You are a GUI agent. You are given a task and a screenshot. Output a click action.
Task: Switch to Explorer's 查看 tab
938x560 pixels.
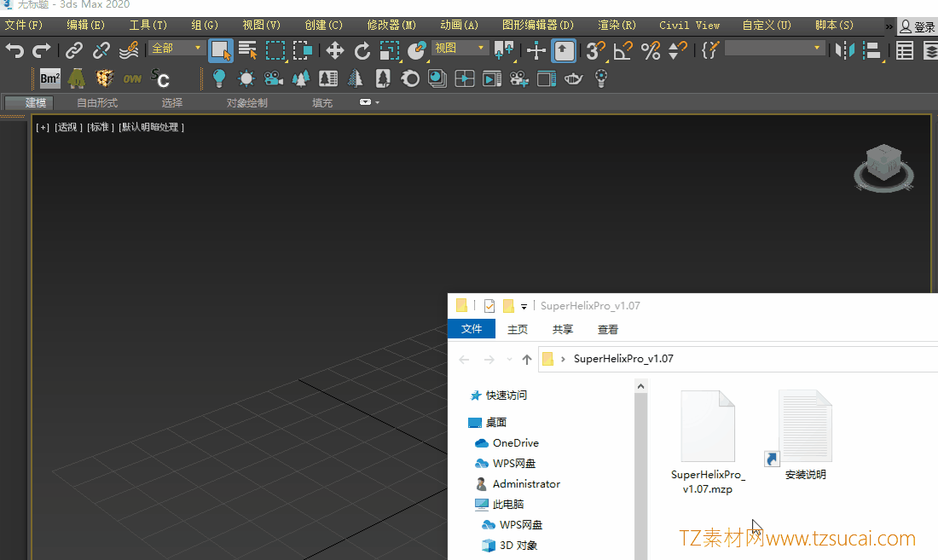pos(608,329)
